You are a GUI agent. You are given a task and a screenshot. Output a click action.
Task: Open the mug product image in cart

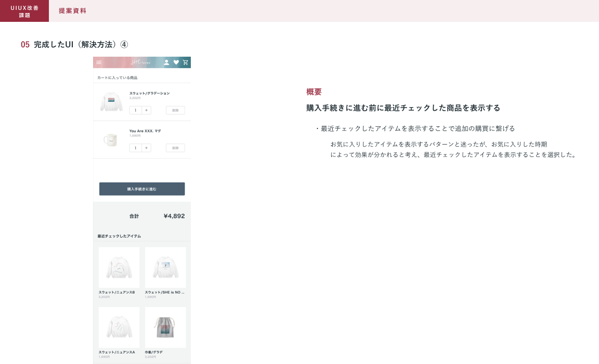point(110,139)
